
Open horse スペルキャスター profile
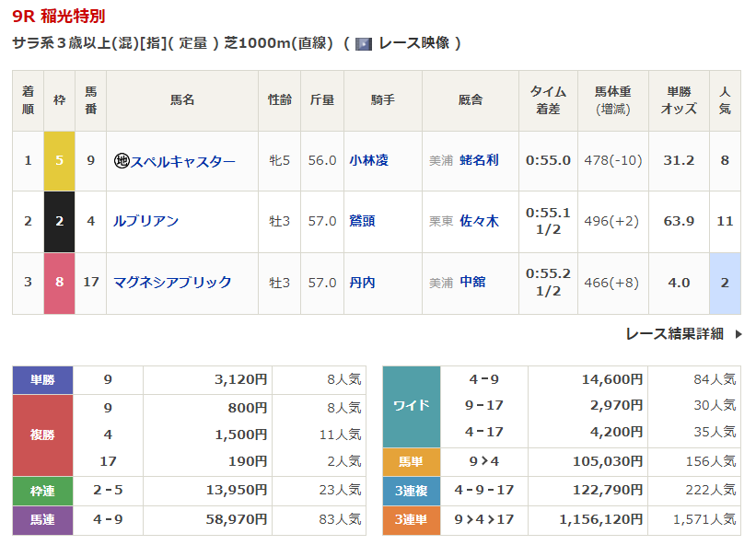(181, 160)
